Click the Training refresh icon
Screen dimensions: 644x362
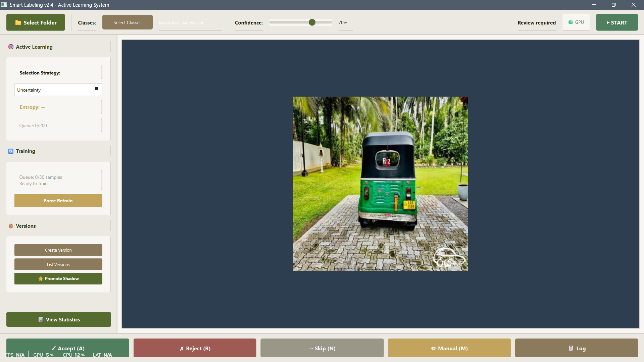pos(11,151)
